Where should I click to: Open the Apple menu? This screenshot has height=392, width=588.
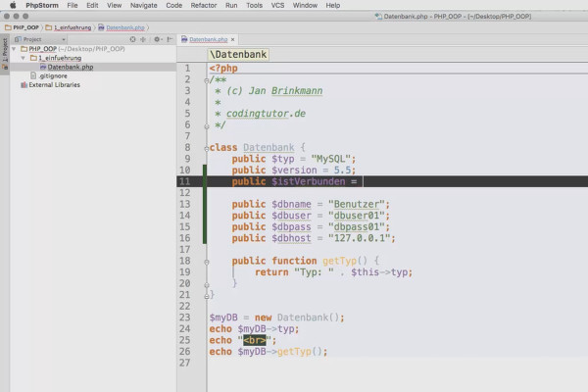pyautogui.click(x=13, y=5)
